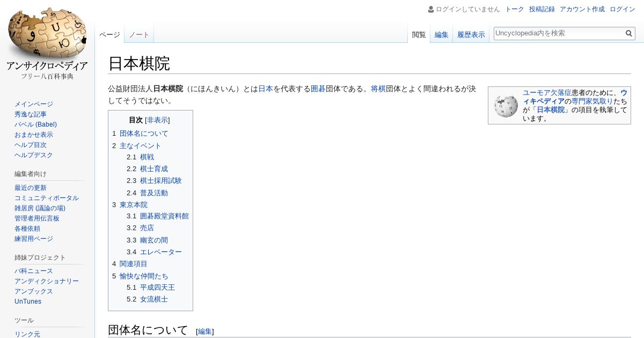Open ヘルプデスク sidebar link
The height and width of the screenshot is (338, 644).
click(x=34, y=155)
